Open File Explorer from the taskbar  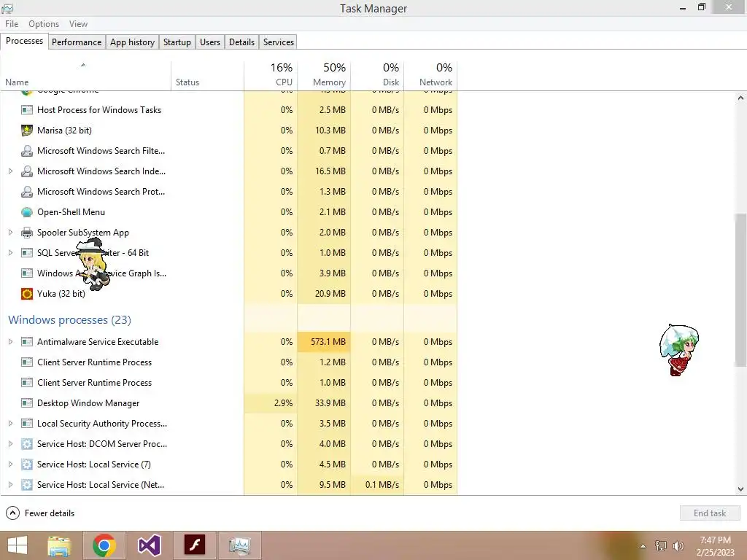click(59, 545)
